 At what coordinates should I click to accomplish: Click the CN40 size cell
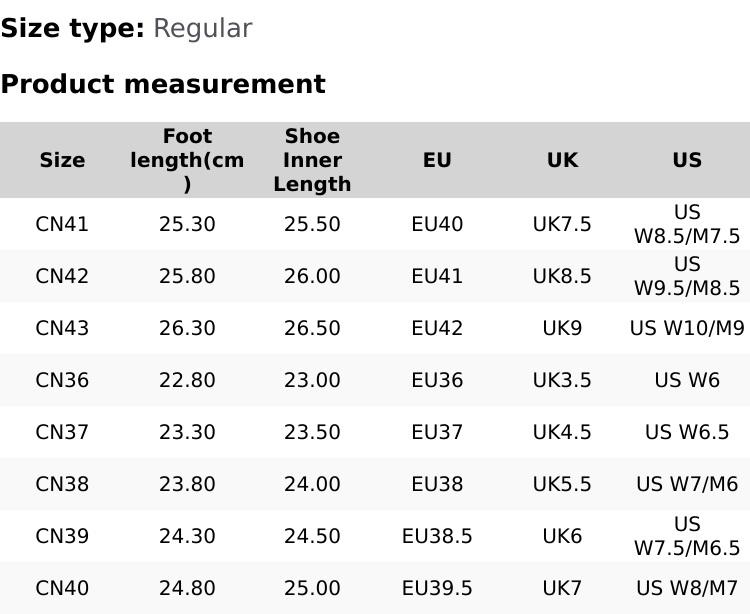point(62,588)
